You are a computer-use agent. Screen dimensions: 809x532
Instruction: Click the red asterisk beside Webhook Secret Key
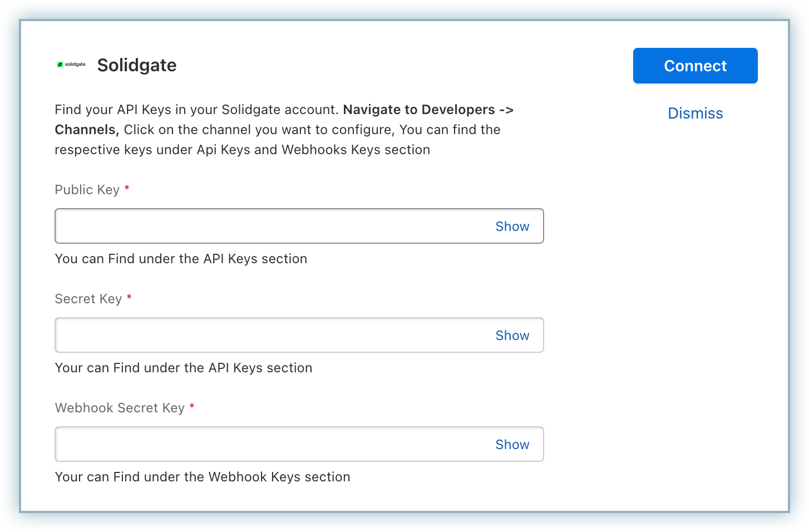tap(192, 407)
